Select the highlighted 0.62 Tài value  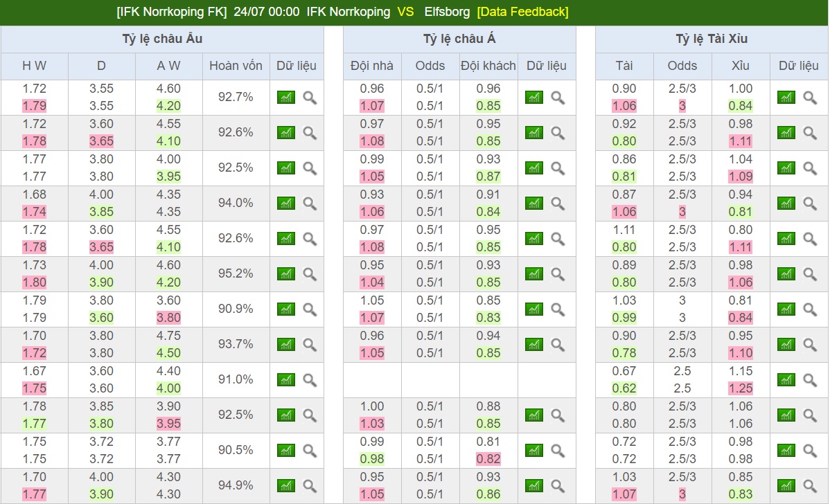pyautogui.click(x=624, y=388)
